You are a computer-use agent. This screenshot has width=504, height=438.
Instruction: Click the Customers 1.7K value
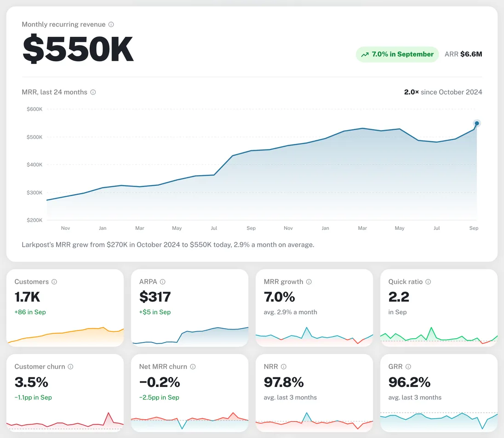pos(27,297)
